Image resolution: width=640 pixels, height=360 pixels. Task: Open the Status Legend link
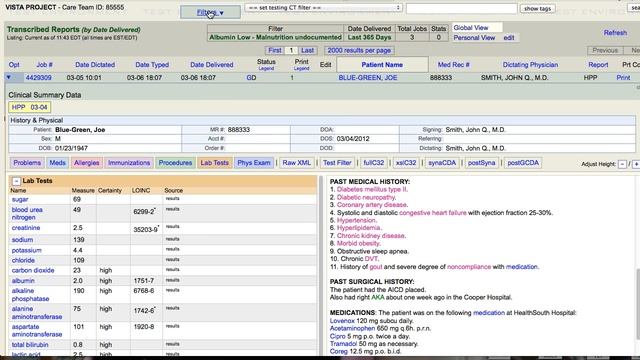pos(266,69)
